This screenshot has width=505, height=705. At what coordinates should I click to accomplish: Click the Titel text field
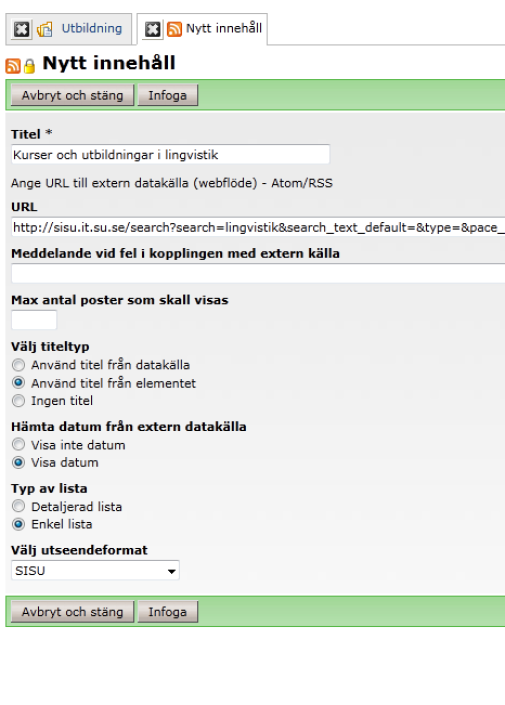170,155
